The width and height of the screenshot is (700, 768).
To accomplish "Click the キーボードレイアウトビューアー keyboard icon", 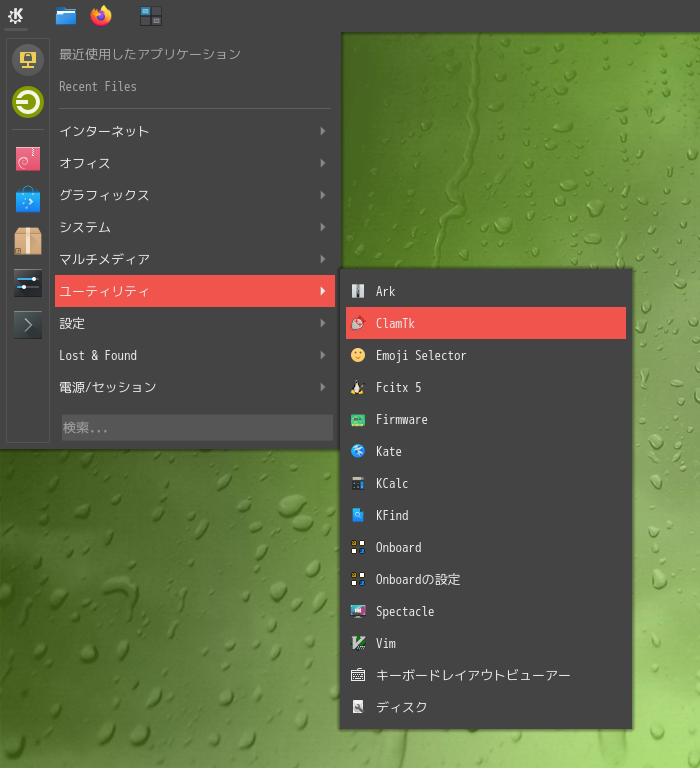I will [358, 675].
